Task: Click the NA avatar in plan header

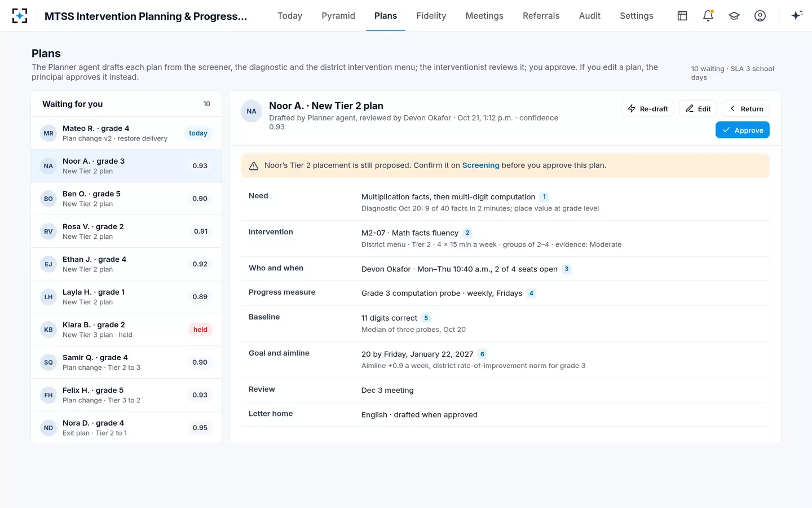Action: [x=251, y=111]
